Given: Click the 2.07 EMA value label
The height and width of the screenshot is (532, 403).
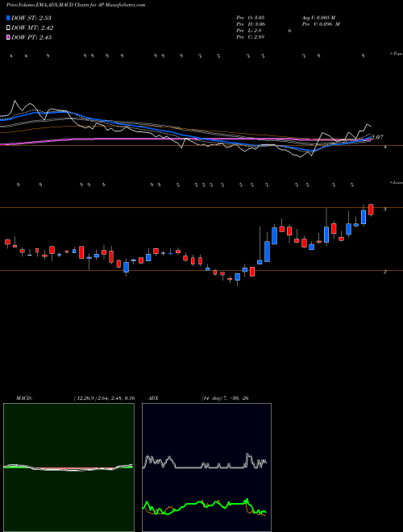Looking at the screenshot, I should tap(377, 137).
